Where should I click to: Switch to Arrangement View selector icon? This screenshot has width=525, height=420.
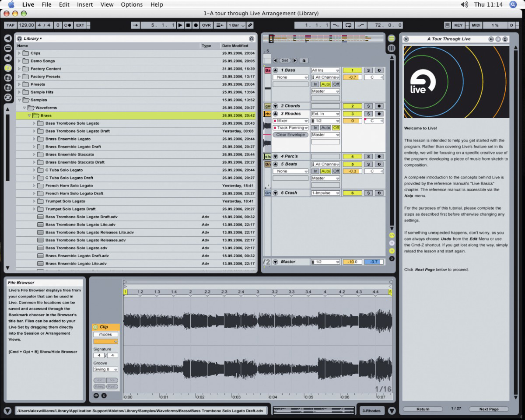(x=391, y=38)
